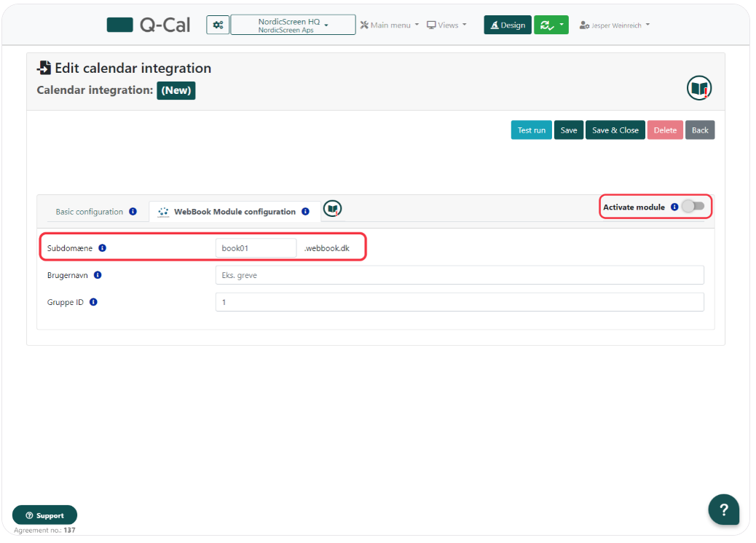Open the Jesper Weinreich user menu
Screen dimensions: 756x543
[615, 25]
